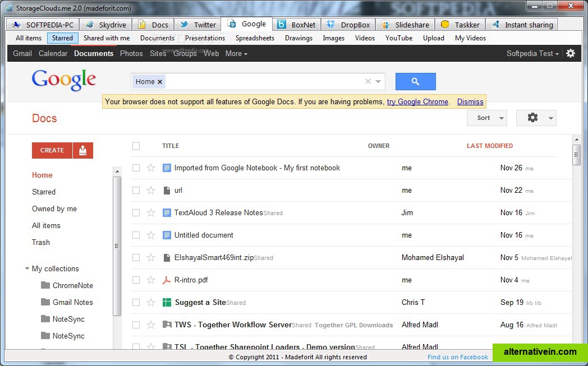The height and width of the screenshot is (366, 588).
Task: Star the url document
Action: [151, 191]
